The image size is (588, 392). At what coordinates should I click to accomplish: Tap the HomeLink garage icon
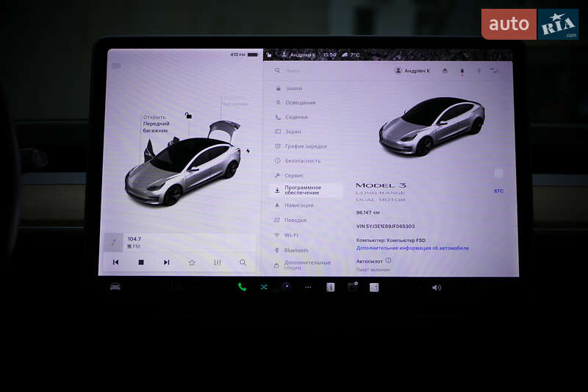pos(445,71)
